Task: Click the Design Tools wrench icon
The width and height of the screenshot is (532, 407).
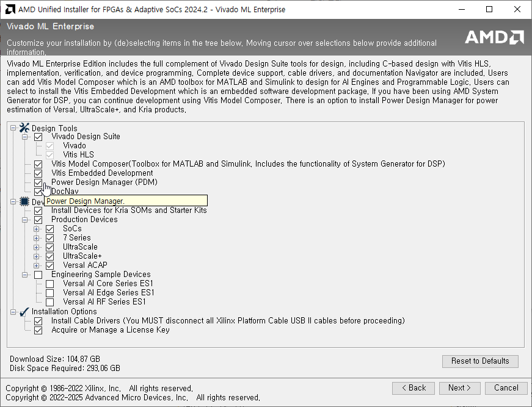Action: coord(24,128)
